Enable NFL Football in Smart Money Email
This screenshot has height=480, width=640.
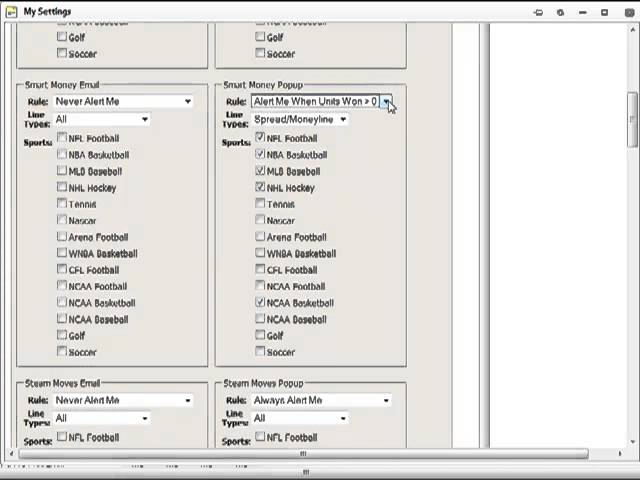[x=62, y=138]
